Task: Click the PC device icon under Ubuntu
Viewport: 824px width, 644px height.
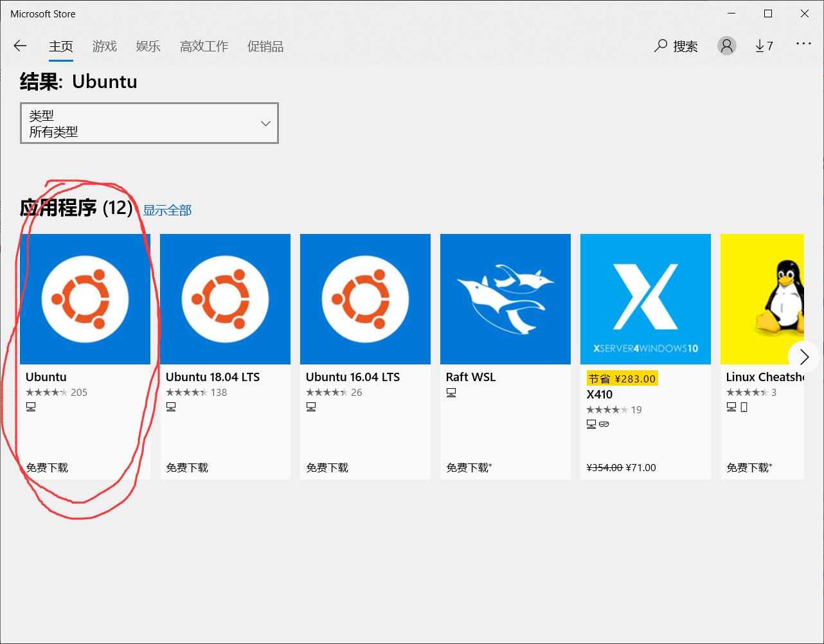Action: pos(31,407)
